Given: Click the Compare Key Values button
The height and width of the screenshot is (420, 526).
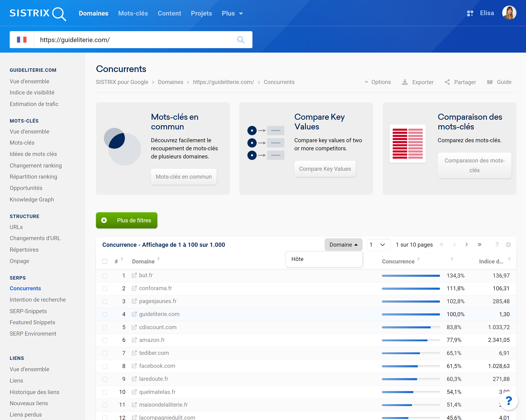Looking at the screenshot, I should point(325,169).
